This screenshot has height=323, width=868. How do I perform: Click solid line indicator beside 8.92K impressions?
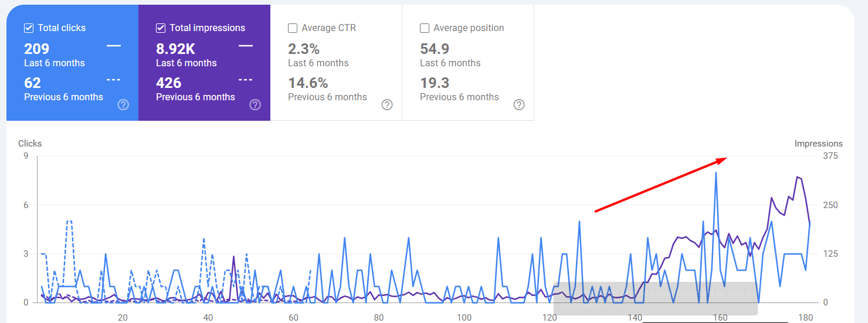[x=246, y=46]
